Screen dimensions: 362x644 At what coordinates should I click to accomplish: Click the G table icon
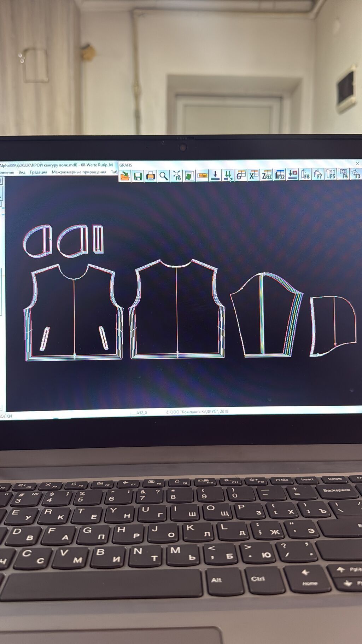241,175
